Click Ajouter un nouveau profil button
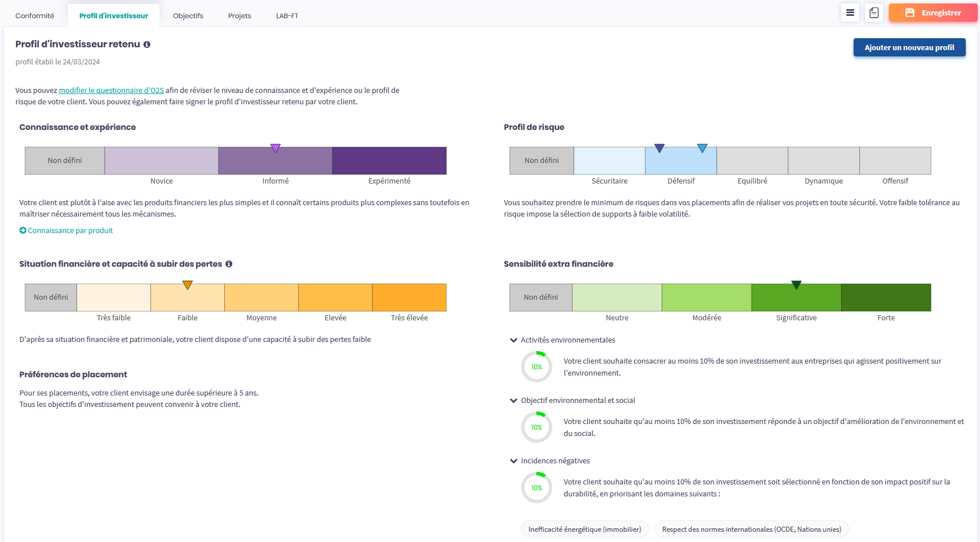This screenshot has height=542, width=980. (909, 47)
